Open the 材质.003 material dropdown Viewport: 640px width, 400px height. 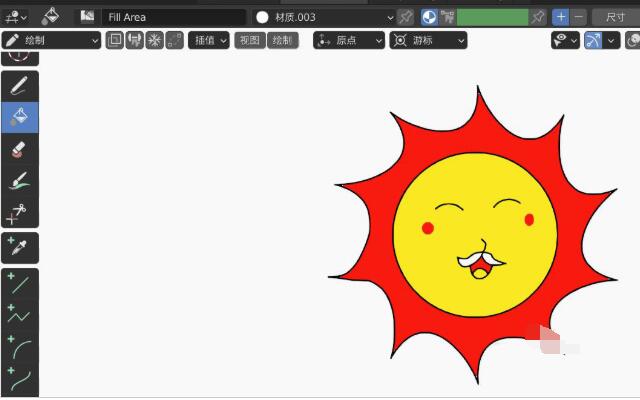pyautogui.click(x=324, y=17)
